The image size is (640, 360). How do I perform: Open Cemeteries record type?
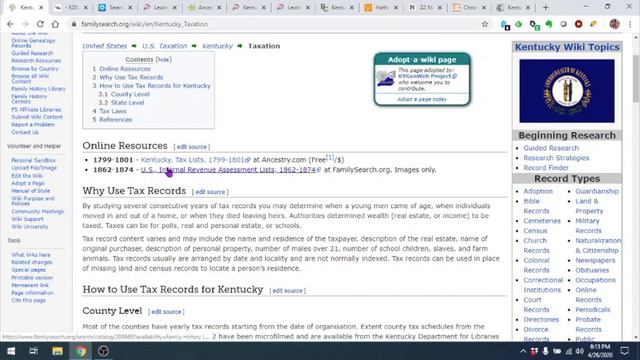(x=542, y=221)
